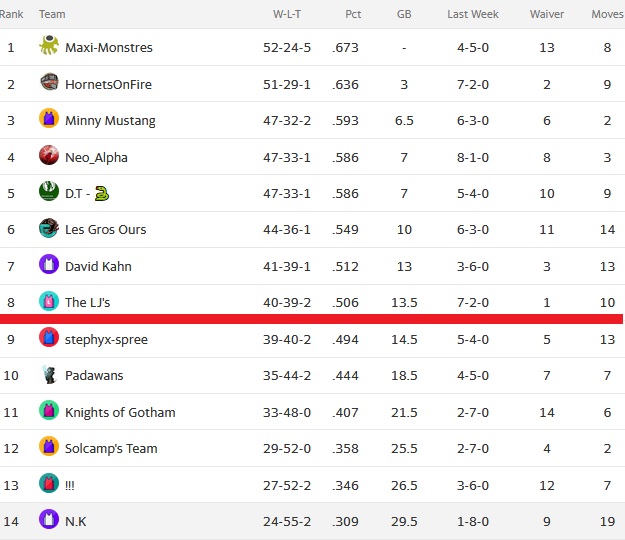The image size is (625, 540).
Task: Click the Knights of Gotham jersey icon
Action: 49,410
